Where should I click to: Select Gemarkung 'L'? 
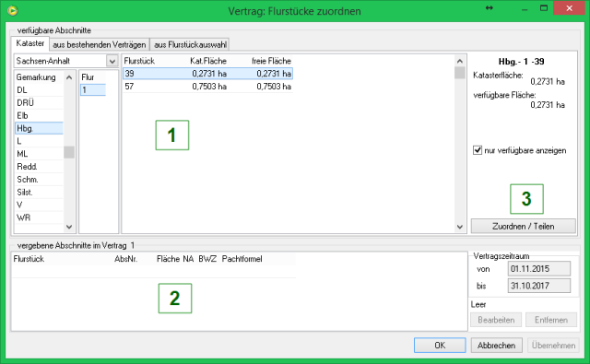[x=39, y=141]
